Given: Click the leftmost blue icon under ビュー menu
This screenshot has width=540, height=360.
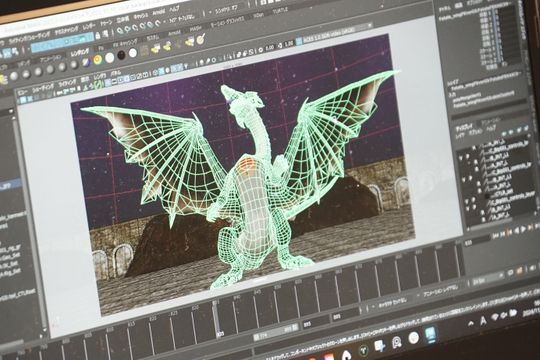Looking at the screenshot, I should tap(23, 100).
